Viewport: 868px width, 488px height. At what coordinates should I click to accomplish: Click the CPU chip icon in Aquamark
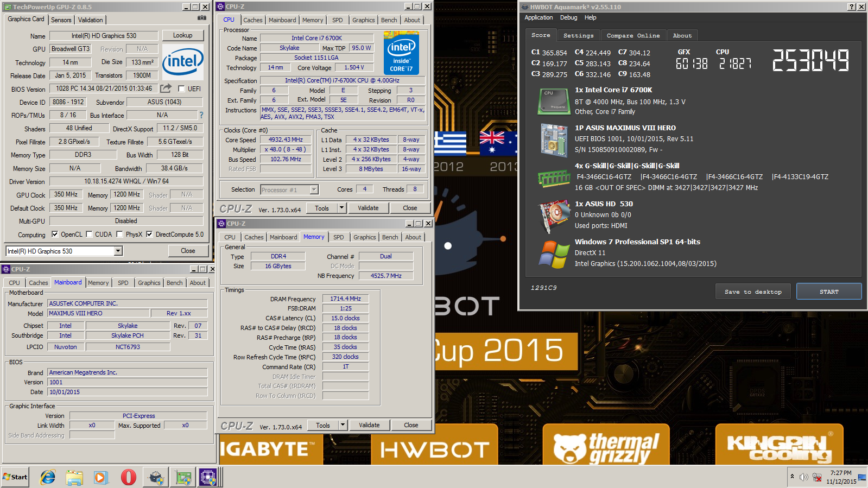(x=554, y=102)
